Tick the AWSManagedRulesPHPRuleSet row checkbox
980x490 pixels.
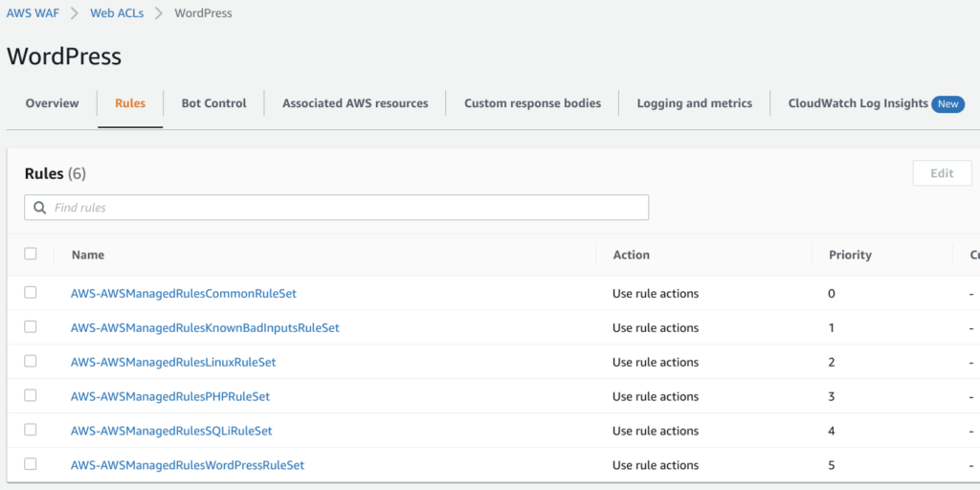point(30,395)
